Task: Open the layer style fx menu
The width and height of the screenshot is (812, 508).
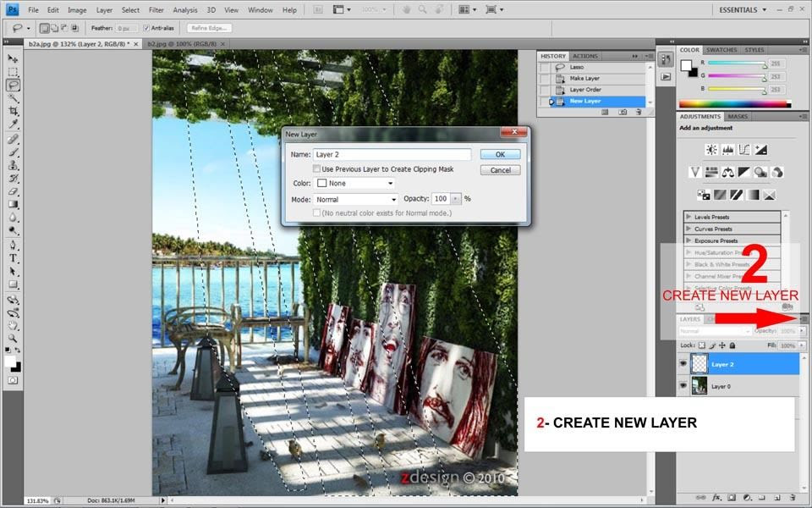Action: pyautogui.click(x=716, y=497)
